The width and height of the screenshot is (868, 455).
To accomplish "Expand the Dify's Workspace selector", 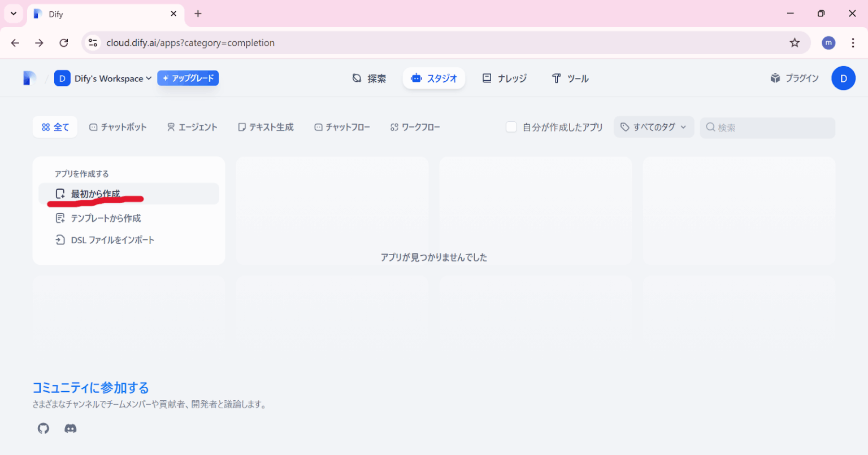I will [104, 78].
